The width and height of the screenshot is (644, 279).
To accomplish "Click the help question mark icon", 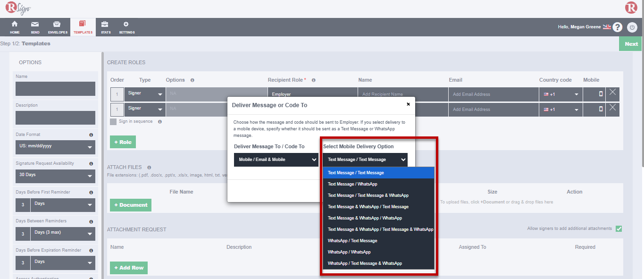I will pos(617,27).
